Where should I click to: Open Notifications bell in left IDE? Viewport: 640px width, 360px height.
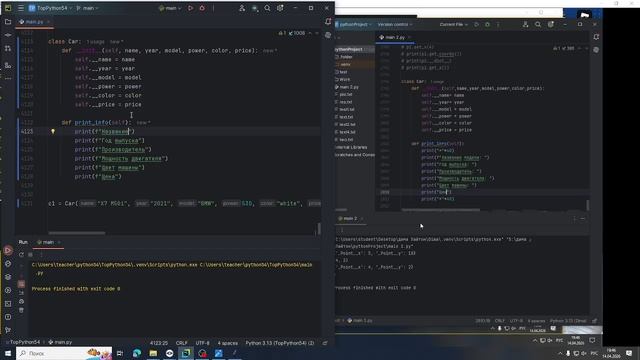[328, 22]
